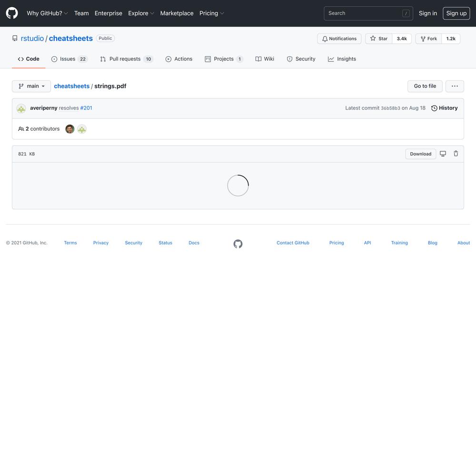Open the cheatsheets repository title link

pos(71,39)
